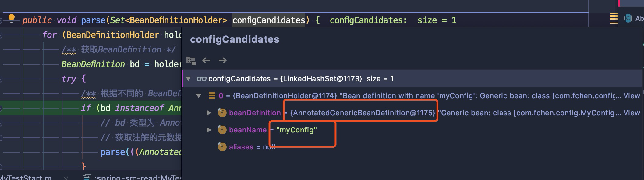Click the glasses watch icon beside configCandidates

[201, 79]
